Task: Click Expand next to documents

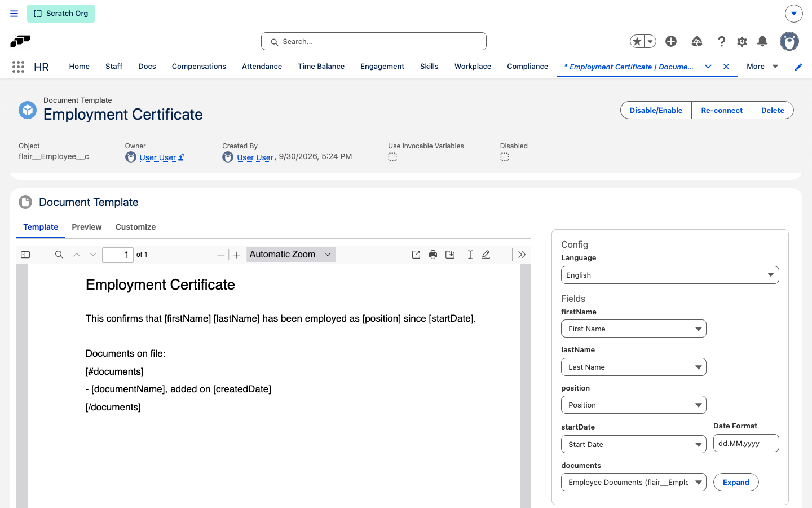Action: pos(736,482)
